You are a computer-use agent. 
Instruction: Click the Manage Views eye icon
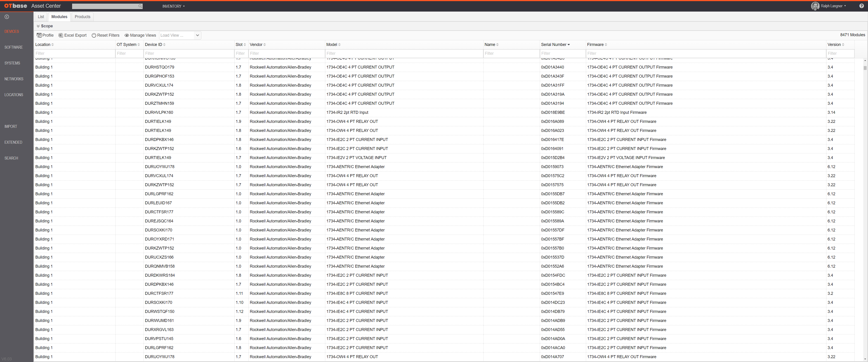(x=127, y=35)
